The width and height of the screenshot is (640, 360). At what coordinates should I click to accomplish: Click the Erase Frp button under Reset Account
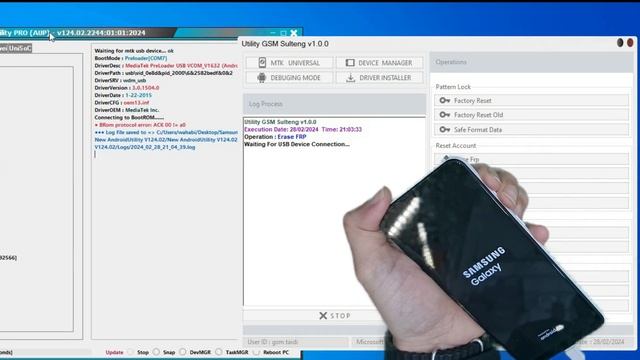pyautogui.click(x=531, y=159)
